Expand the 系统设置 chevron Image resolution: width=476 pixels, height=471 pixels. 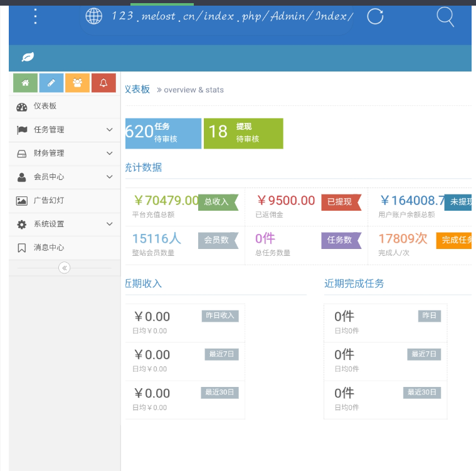click(110, 224)
